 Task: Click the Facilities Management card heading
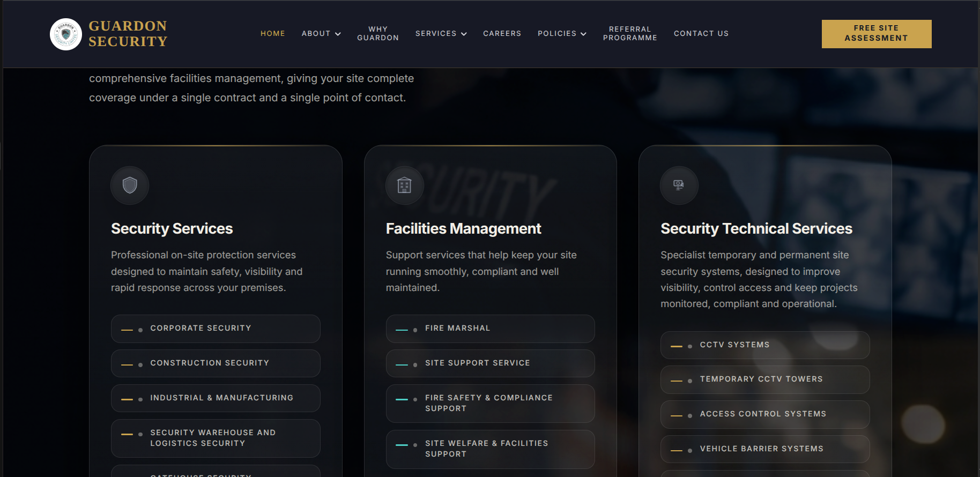464,229
